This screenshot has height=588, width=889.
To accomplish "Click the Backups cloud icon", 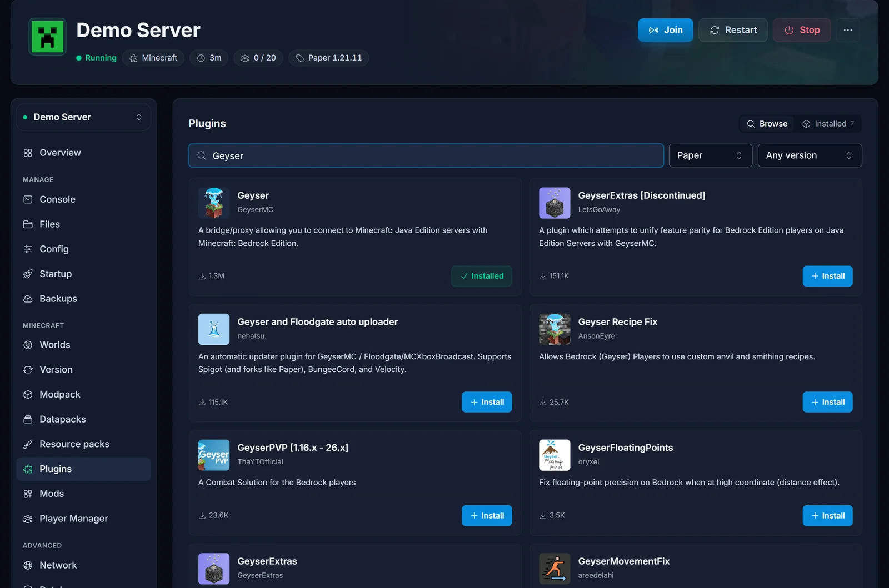I will [x=28, y=299].
